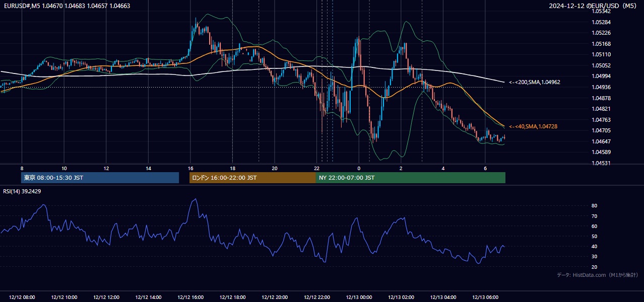Click hour 16 on the chart time axis
Viewport: 644px width, 302px height.
tap(190, 168)
